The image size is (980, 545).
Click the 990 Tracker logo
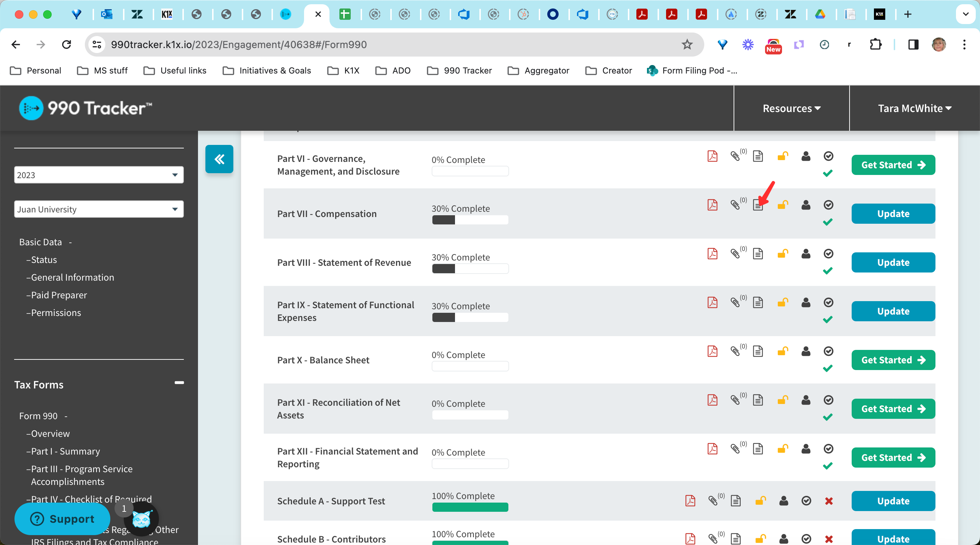pos(86,108)
